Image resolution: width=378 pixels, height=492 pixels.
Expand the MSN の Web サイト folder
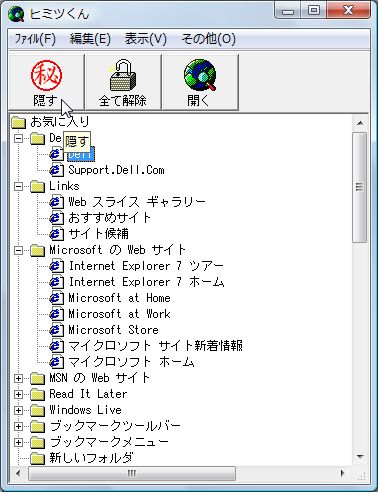click(x=19, y=378)
